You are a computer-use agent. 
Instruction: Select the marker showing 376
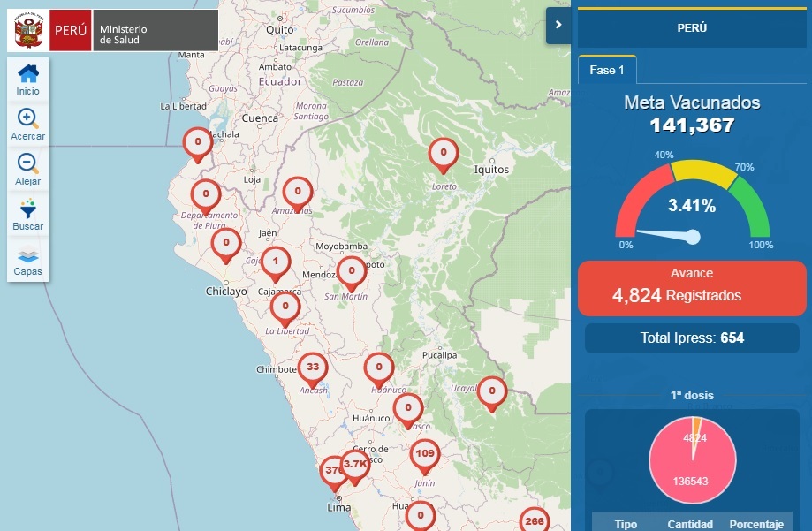[x=331, y=474]
